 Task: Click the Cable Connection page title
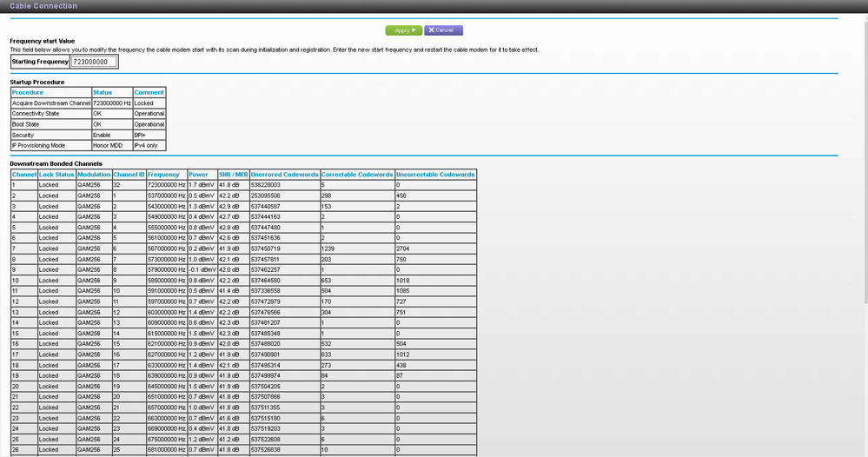coord(43,6)
